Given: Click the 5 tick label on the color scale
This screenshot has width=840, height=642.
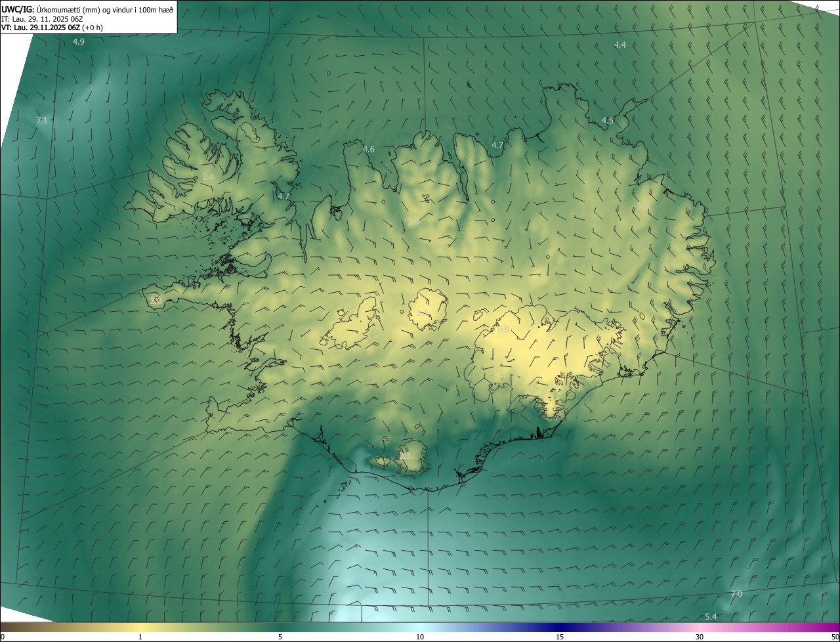Looking at the screenshot, I should [280, 637].
